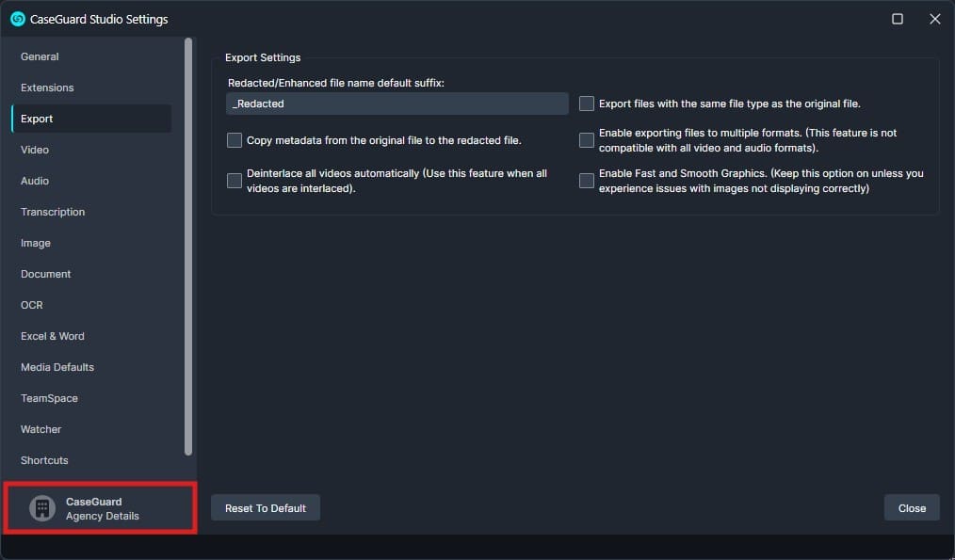Open the OCR settings section
The image size is (955, 560).
[x=31, y=304]
